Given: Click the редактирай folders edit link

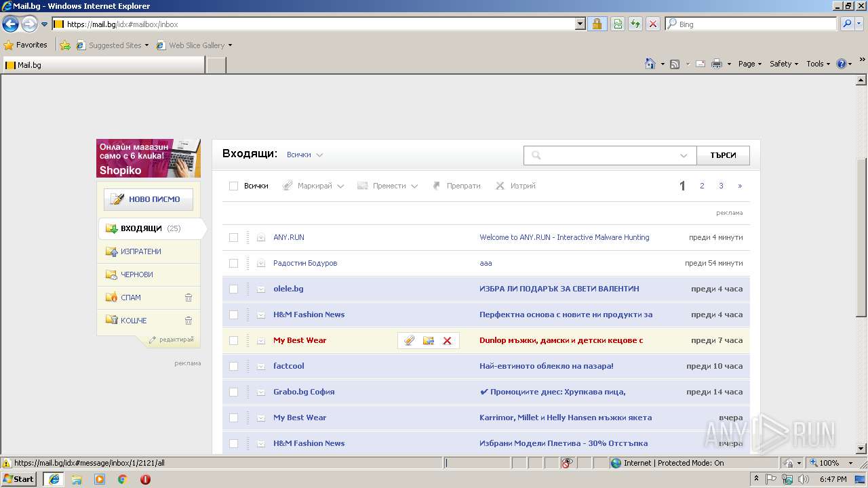Looking at the screenshot, I should click(171, 340).
